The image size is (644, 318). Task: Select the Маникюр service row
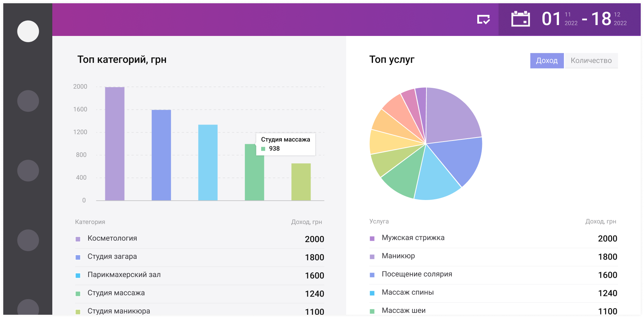(x=493, y=257)
